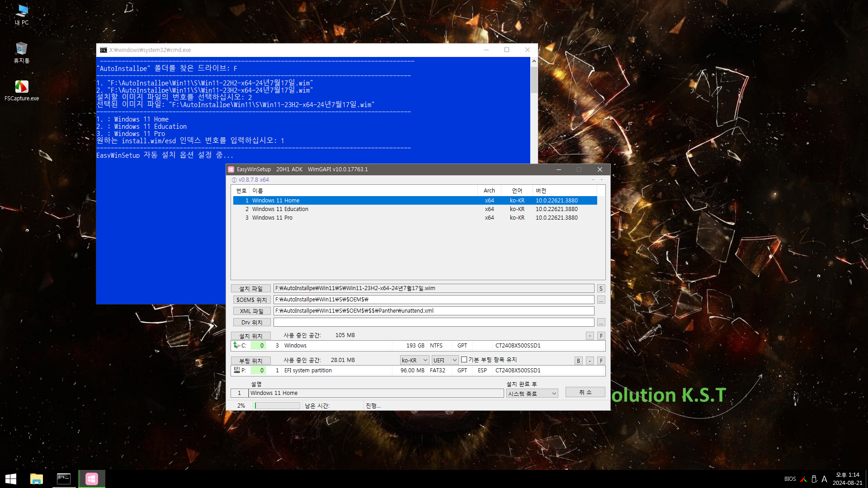The width and height of the screenshot is (868, 488).
Task: Click the cmd window title bar icon
Action: [x=104, y=50]
